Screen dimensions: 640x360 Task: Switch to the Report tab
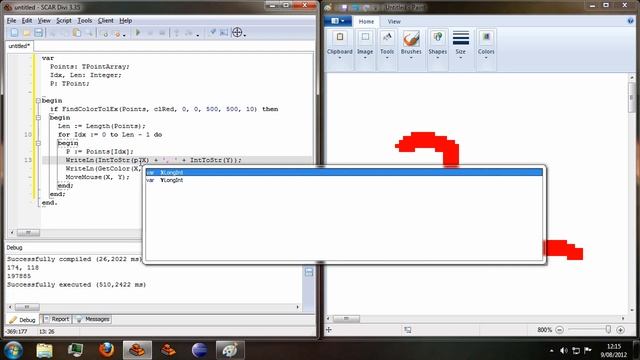(57, 319)
